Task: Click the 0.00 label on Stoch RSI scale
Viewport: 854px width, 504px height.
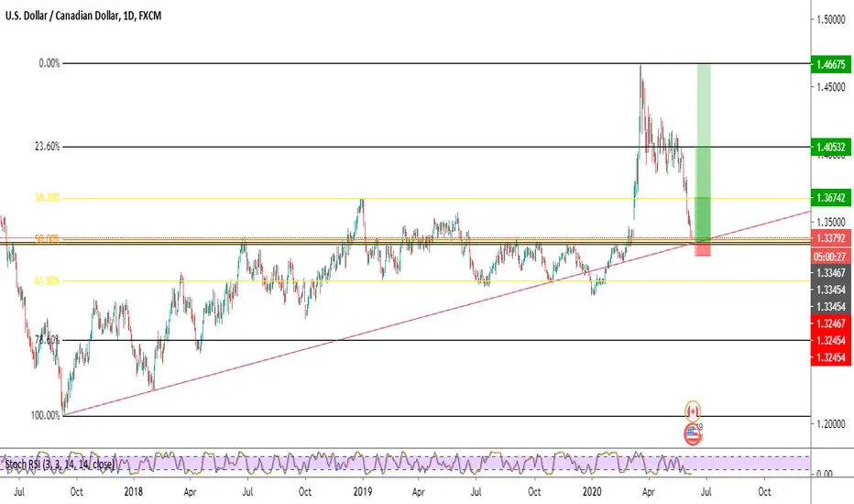Action: pyautogui.click(x=825, y=474)
